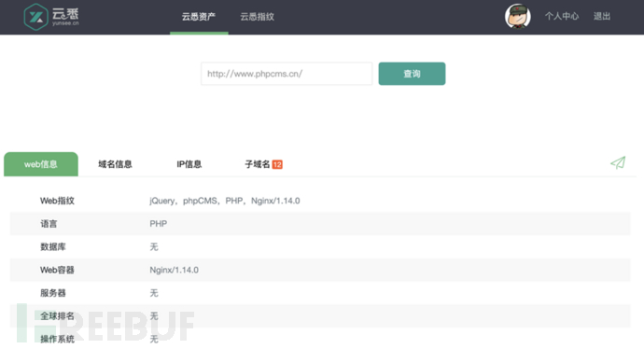Click the orange 12 subdomain count badge

pyautogui.click(x=277, y=164)
